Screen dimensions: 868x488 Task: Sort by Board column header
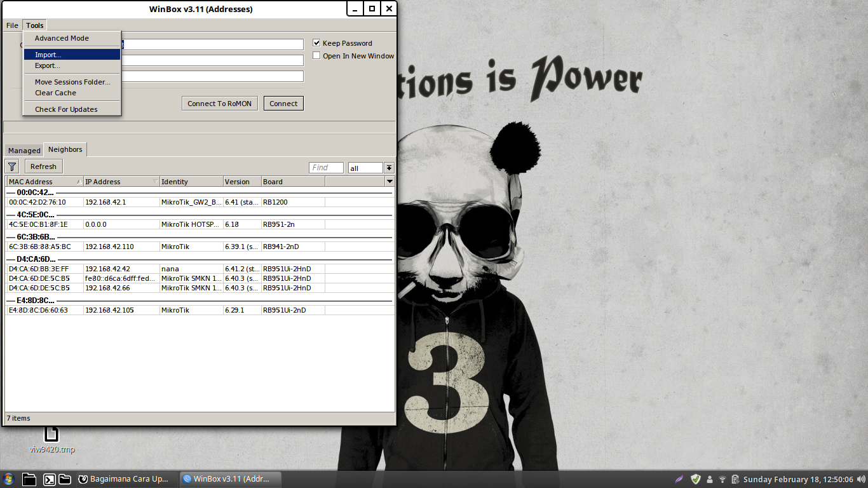pos(293,182)
